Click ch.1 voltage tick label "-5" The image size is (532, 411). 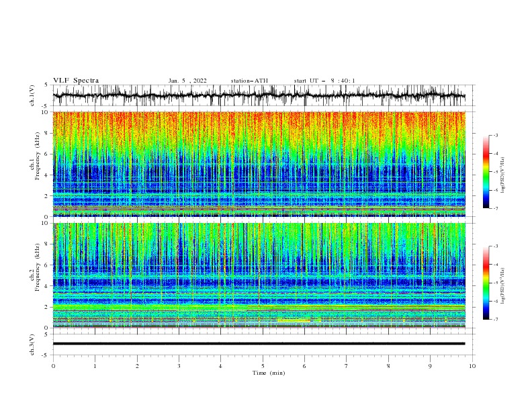(46, 106)
